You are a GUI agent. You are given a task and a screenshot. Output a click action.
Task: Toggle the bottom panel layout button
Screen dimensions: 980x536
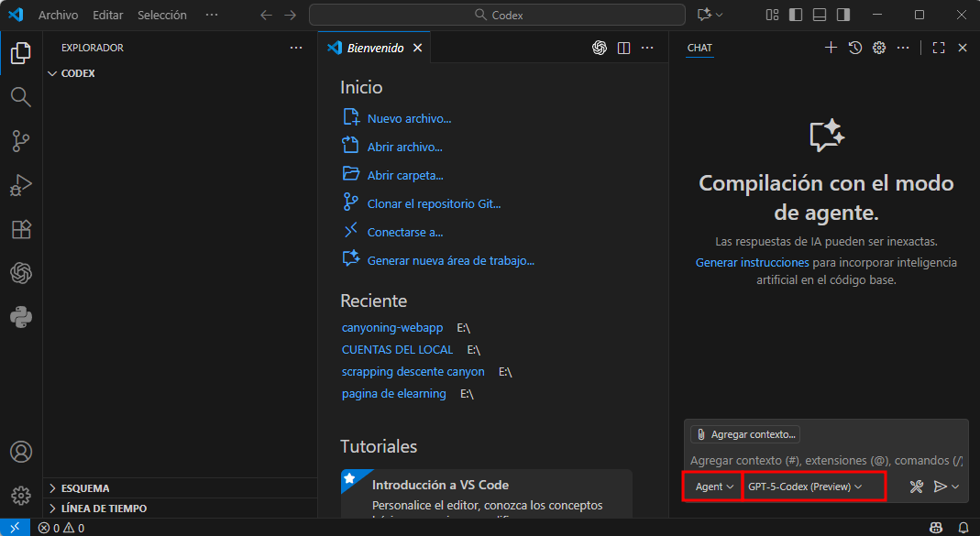tap(820, 15)
